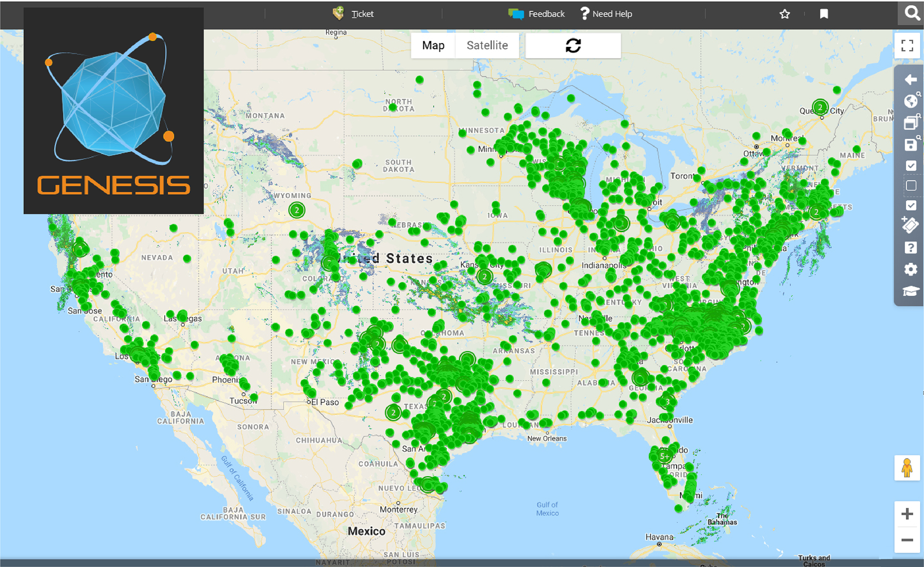Open the search magnifier in the top bar
Screen dimensions: 924x567
tap(911, 13)
